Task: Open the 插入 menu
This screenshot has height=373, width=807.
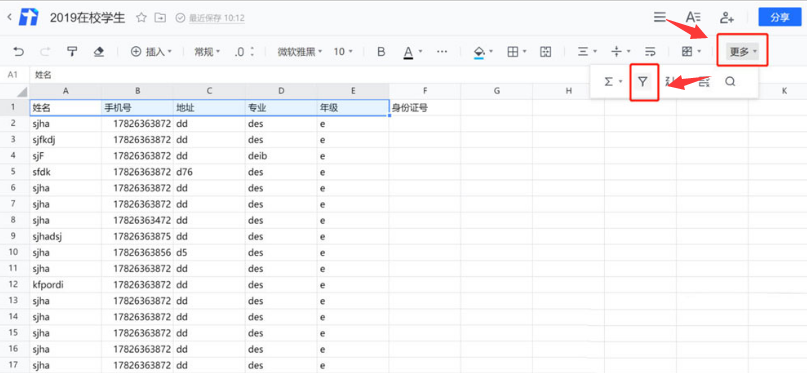Action: click(151, 51)
